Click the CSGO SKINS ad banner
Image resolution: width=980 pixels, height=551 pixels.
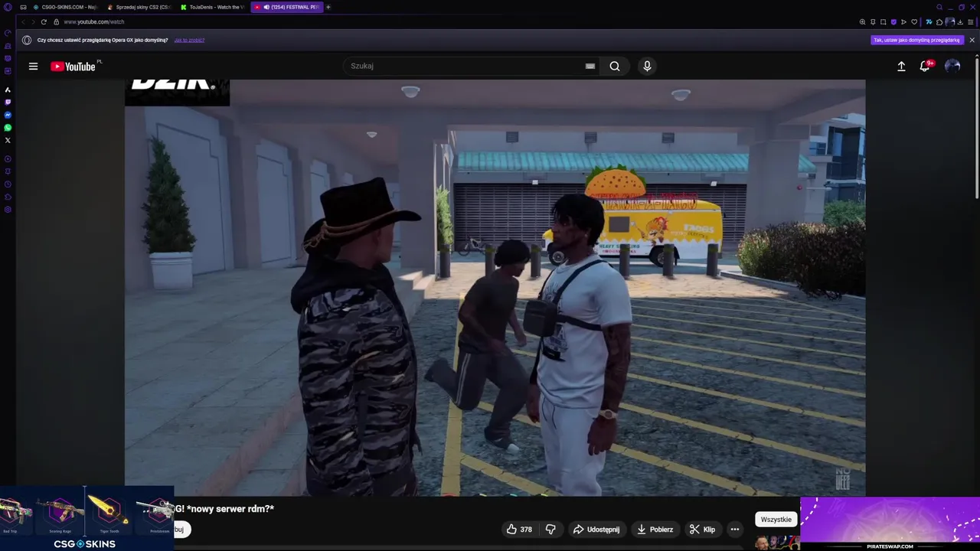pyautogui.click(x=87, y=518)
